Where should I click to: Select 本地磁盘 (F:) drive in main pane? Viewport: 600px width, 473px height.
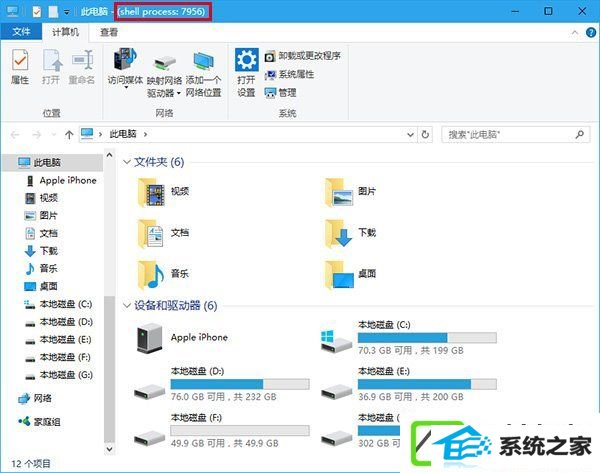[x=222, y=431]
